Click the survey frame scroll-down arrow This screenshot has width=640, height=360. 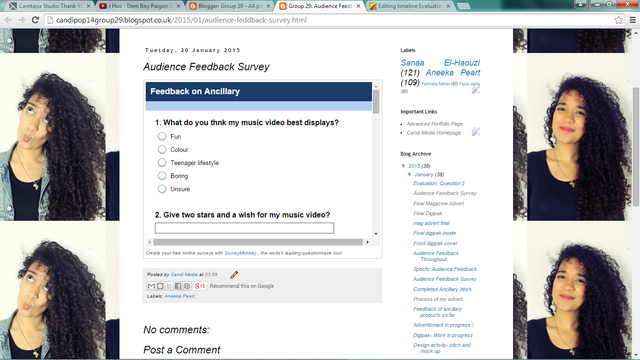(376, 234)
